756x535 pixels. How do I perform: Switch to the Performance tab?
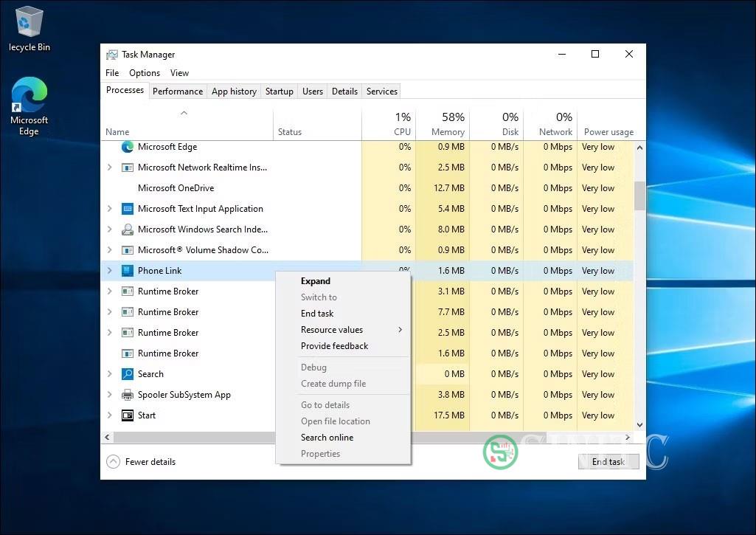click(178, 92)
